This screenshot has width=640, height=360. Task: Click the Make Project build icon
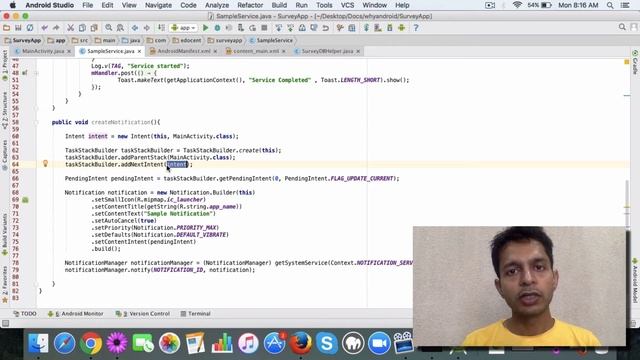tap(161, 28)
